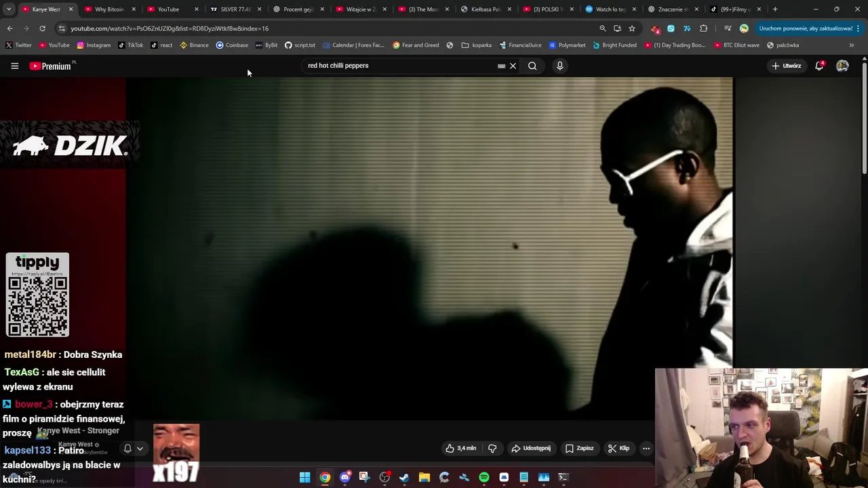
Task: Open the Windows Start menu
Action: 304,477
